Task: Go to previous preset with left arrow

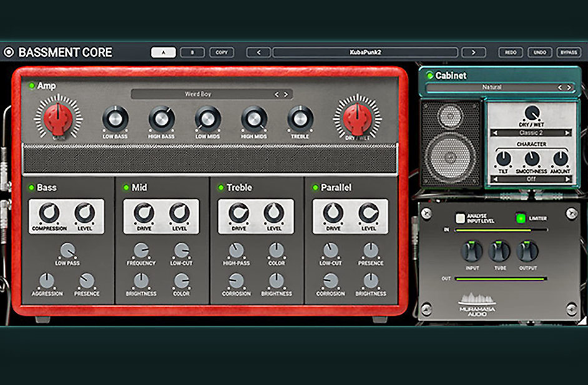Action: point(258,52)
